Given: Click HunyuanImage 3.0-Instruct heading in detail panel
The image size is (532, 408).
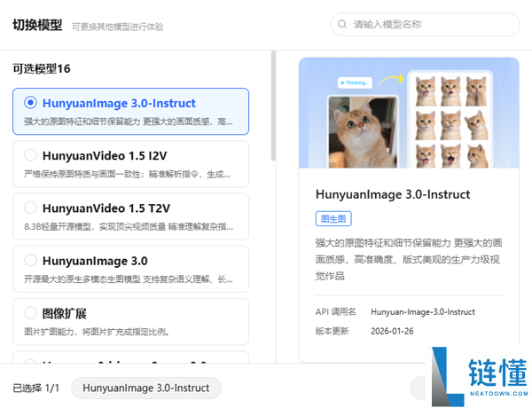Looking at the screenshot, I should click(393, 194).
